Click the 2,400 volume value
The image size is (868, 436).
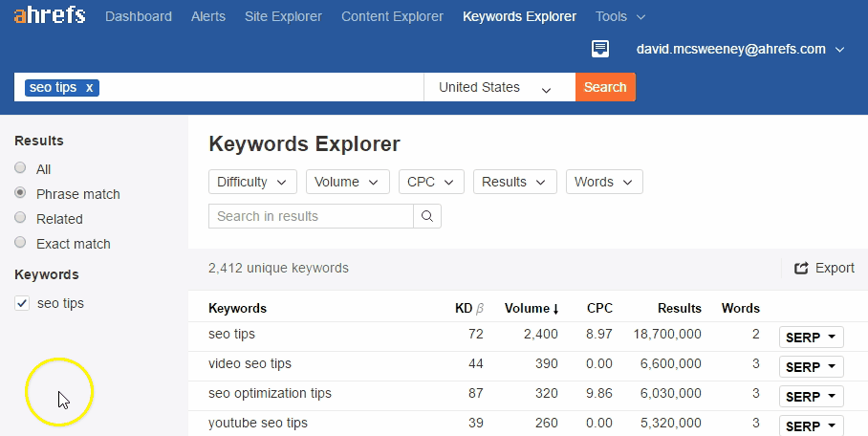(x=541, y=334)
